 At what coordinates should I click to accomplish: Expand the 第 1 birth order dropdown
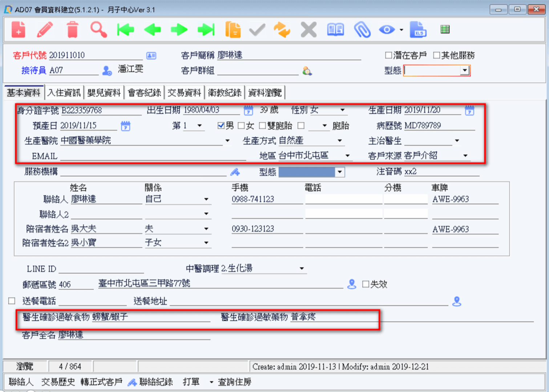pyautogui.click(x=199, y=126)
